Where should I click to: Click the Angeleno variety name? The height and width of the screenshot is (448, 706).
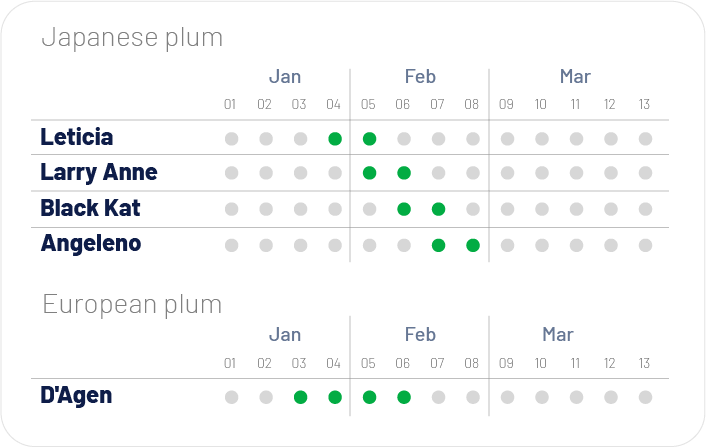click(x=91, y=243)
